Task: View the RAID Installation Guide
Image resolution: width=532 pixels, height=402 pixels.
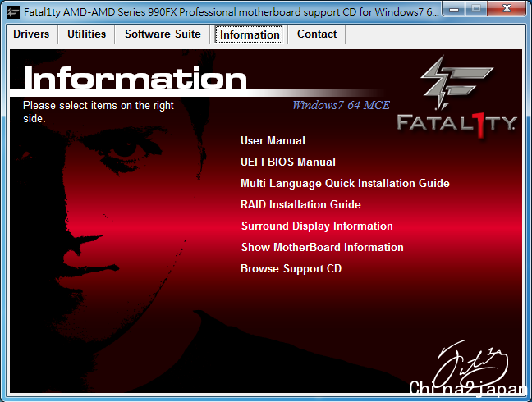Action: click(300, 205)
